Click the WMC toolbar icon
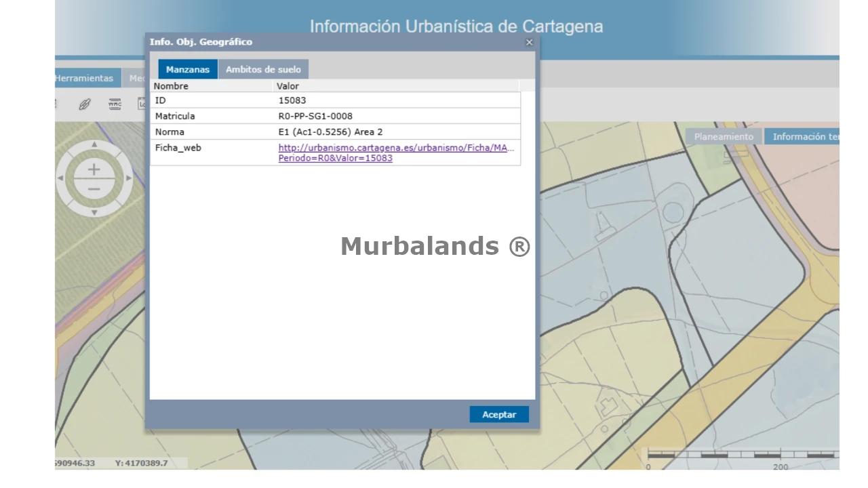This screenshot has width=868, height=488. (x=115, y=104)
